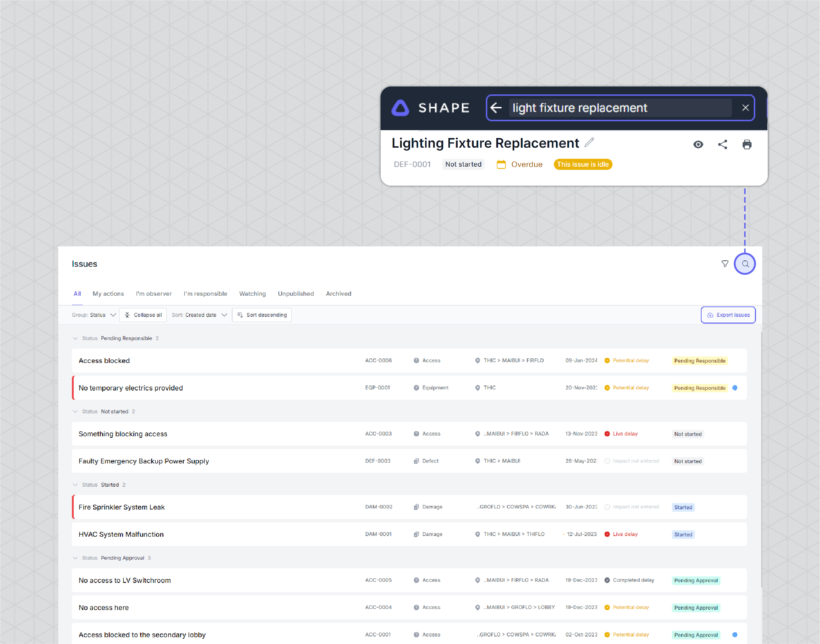820x644 pixels.
Task: Open the Group: Status dropdown
Action: click(94, 315)
